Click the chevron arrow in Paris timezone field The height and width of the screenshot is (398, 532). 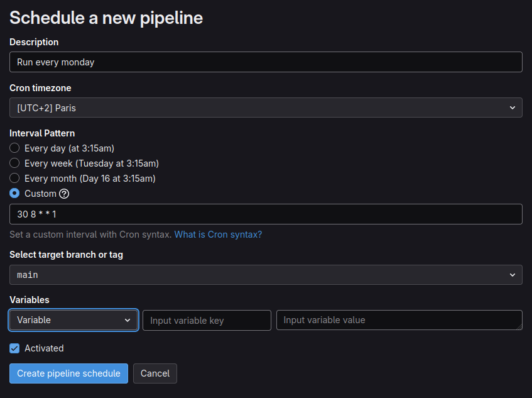512,108
